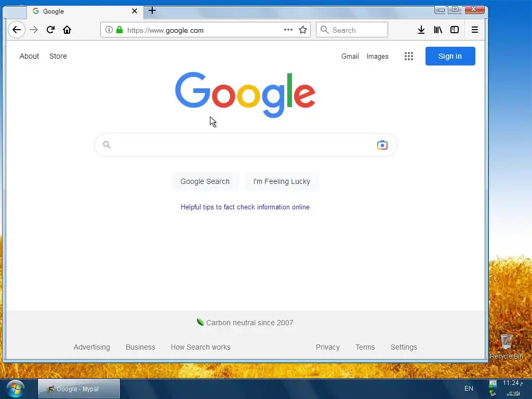532x399 pixels.
Task: Minimize the Mypal browser window
Action: pyautogui.click(x=441, y=10)
